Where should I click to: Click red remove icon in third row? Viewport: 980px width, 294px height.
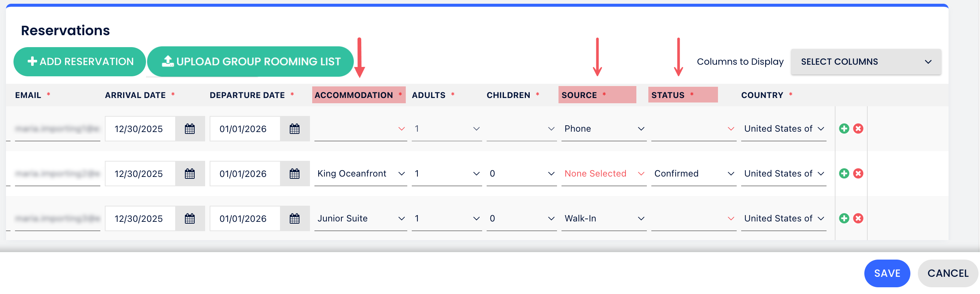pyautogui.click(x=858, y=218)
